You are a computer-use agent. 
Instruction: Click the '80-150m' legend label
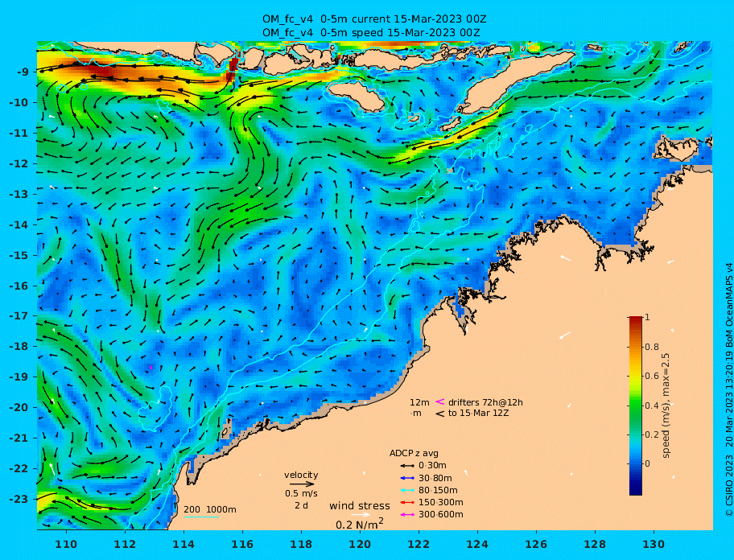click(x=438, y=490)
